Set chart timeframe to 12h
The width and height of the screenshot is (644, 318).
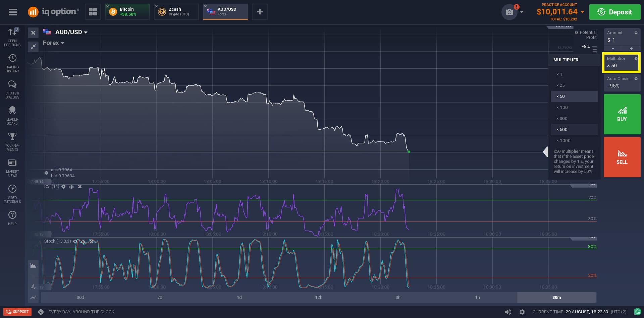[x=319, y=297]
